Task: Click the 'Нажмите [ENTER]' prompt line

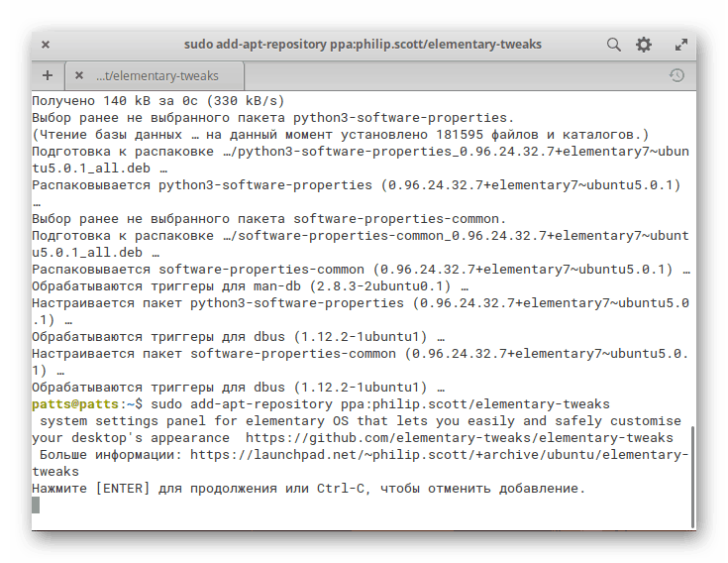Action: (308, 489)
